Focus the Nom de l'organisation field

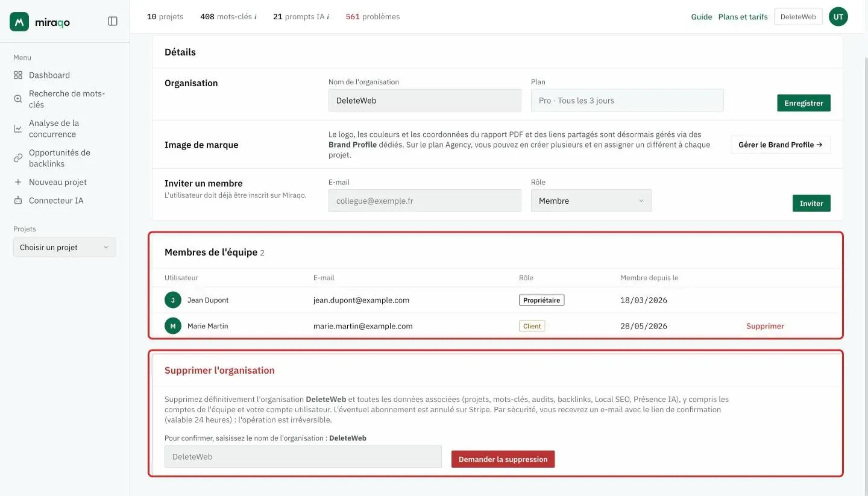click(x=425, y=101)
